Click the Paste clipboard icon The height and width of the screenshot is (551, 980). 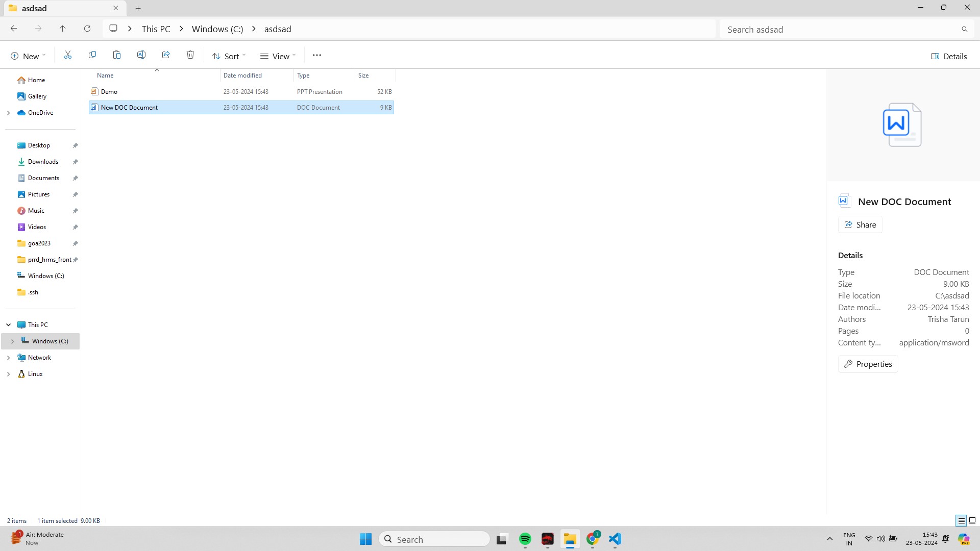[x=117, y=55]
